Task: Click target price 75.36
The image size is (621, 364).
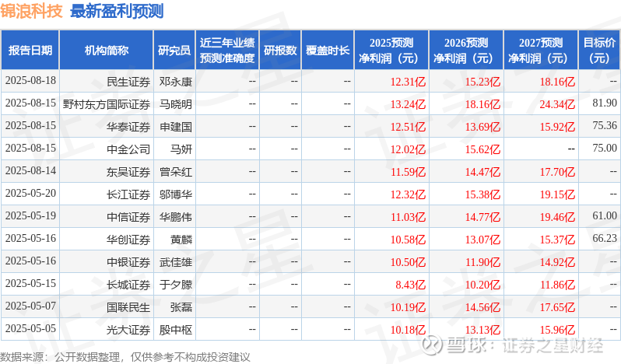Action: pos(605,126)
